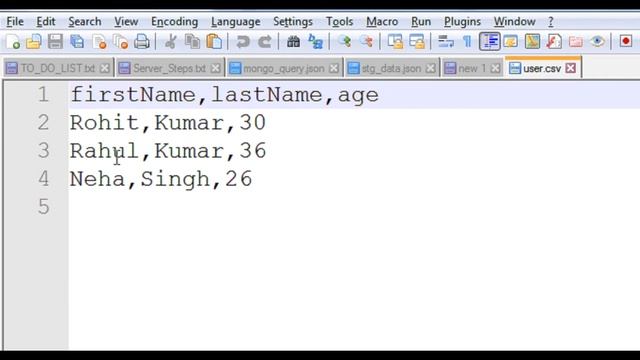Click the red Record Macro icon
The height and width of the screenshot is (360, 640).
pyautogui.click(x=625, y=41)
